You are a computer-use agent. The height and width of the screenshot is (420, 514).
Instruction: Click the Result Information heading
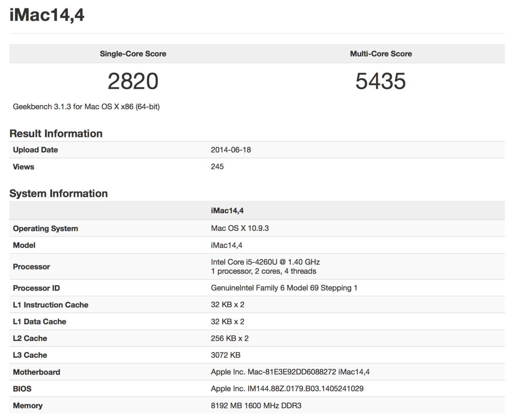pos(56,134)
